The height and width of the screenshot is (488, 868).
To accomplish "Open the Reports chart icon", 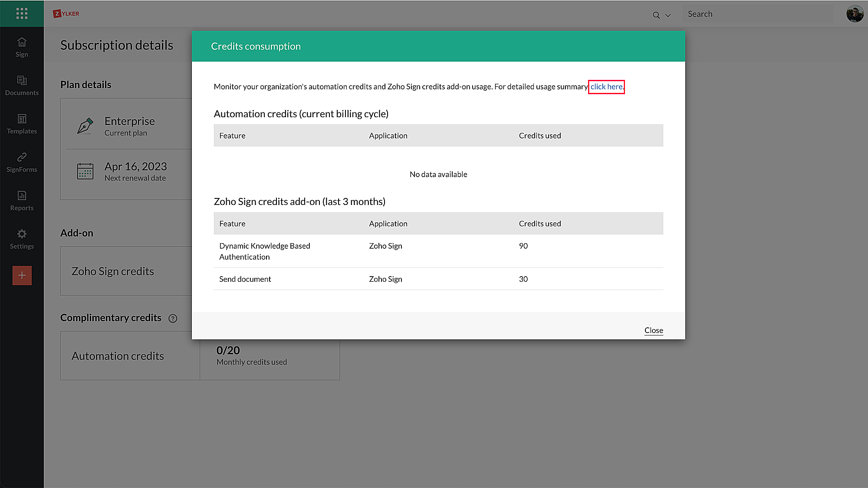I will (x=22, y=196).
